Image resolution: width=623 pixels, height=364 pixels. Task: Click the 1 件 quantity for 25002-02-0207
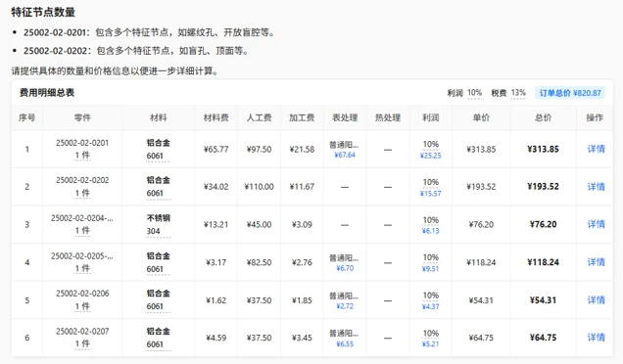(82, 343)
